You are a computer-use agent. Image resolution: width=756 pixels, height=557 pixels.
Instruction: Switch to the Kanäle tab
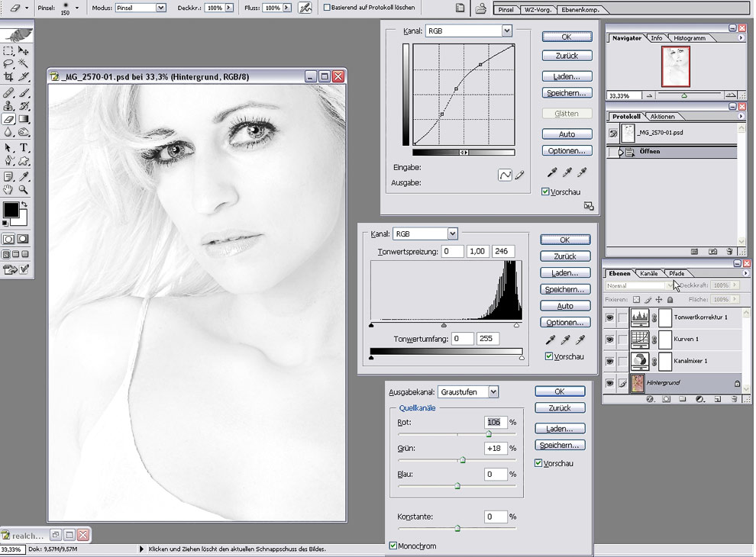648,273
